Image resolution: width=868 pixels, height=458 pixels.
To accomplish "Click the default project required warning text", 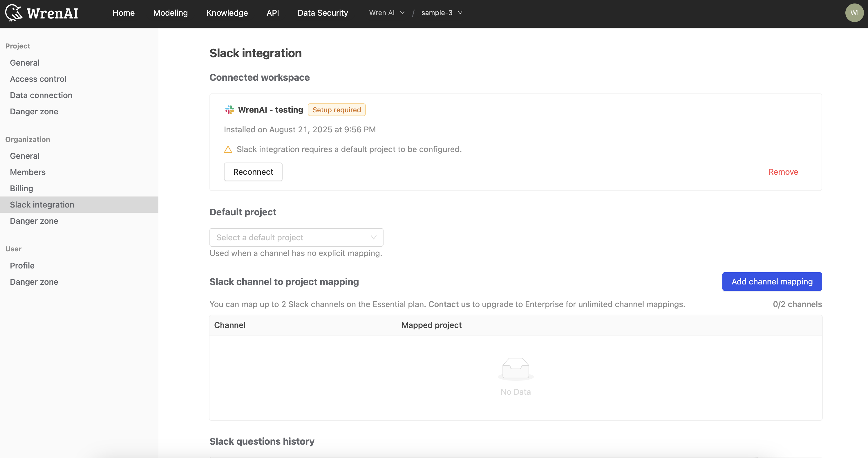I will pyautogui.click(x=349, y=149).
